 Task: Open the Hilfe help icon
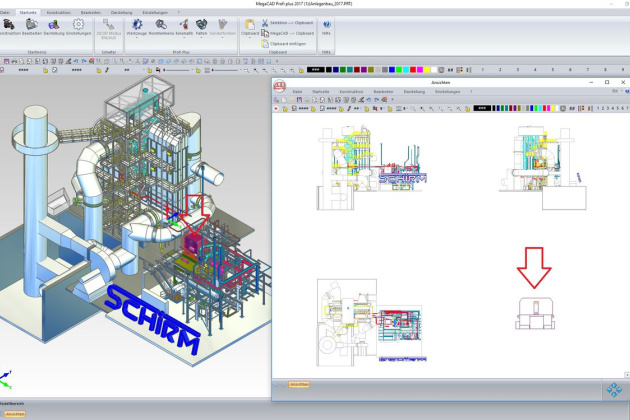pos(326,26)
